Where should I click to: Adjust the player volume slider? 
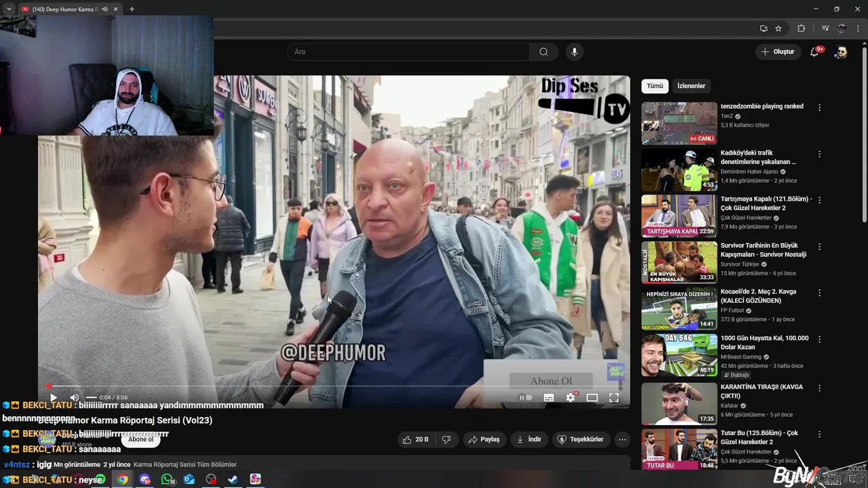coord(91,398)
